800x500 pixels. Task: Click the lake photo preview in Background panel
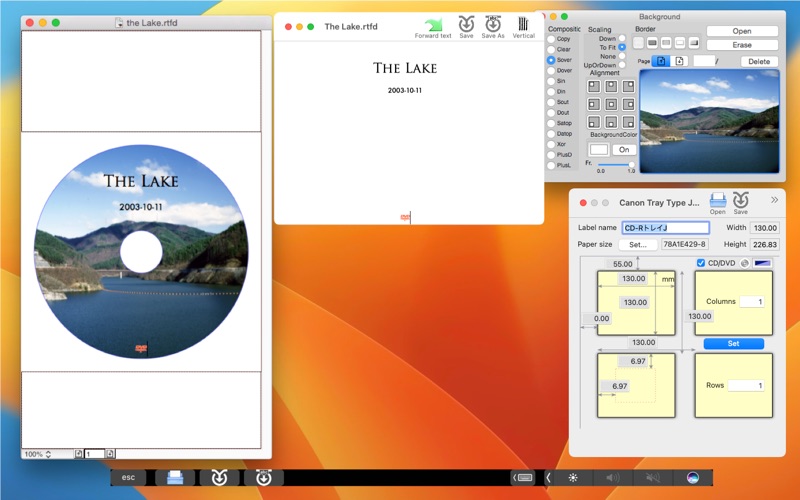[709, 121]
